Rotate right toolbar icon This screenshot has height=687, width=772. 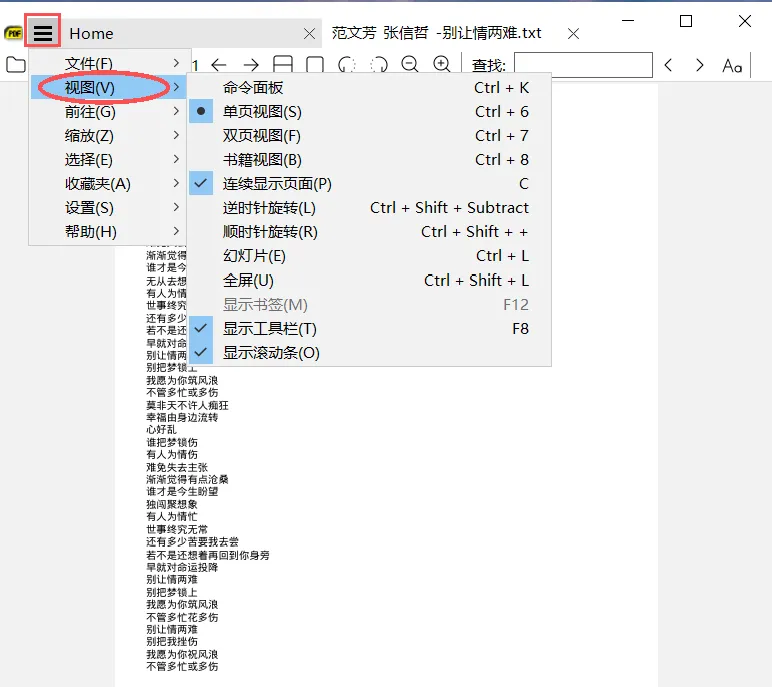point(379,65)
